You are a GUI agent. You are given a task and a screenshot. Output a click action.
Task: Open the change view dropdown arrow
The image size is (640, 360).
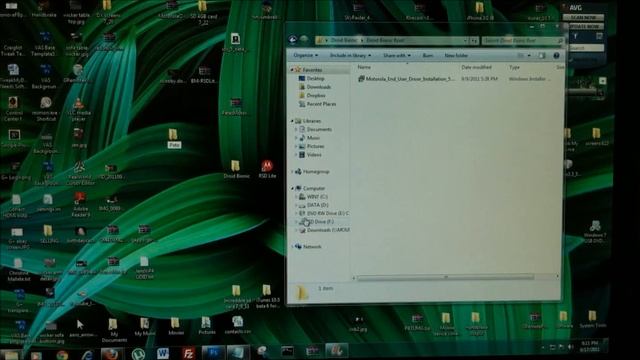529,56
